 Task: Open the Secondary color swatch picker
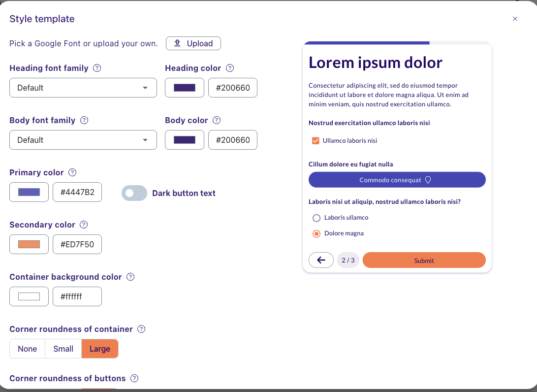click(x=29, y=244)
